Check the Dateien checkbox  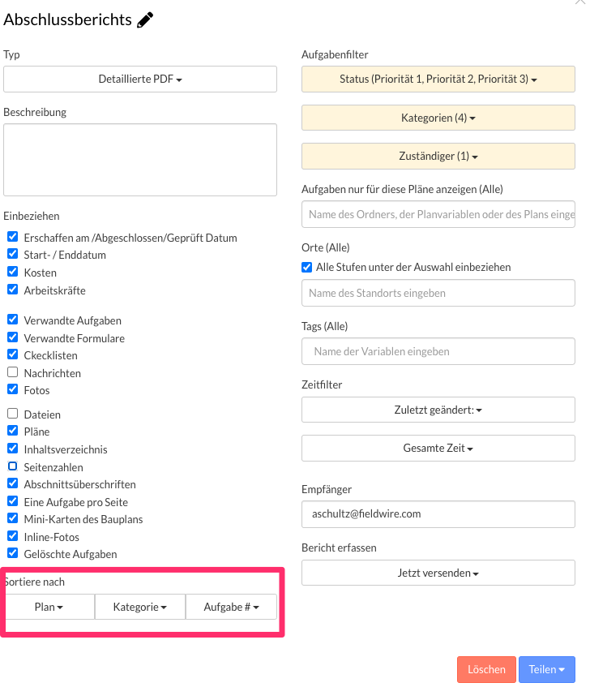pos(13,414)
